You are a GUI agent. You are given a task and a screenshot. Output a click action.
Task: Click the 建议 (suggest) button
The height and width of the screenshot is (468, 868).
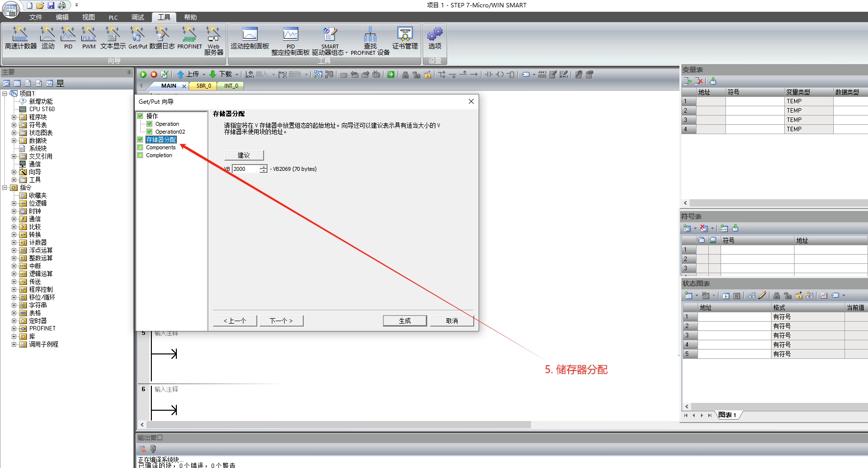click(244, 155)
